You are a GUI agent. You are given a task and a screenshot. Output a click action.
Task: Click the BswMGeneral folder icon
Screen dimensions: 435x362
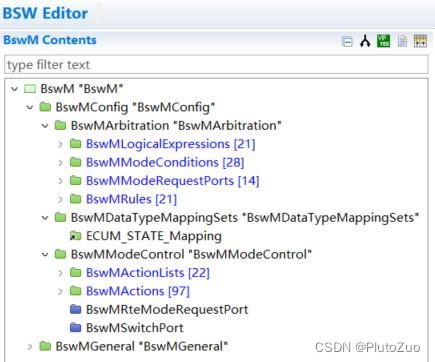tap(45, 346)
